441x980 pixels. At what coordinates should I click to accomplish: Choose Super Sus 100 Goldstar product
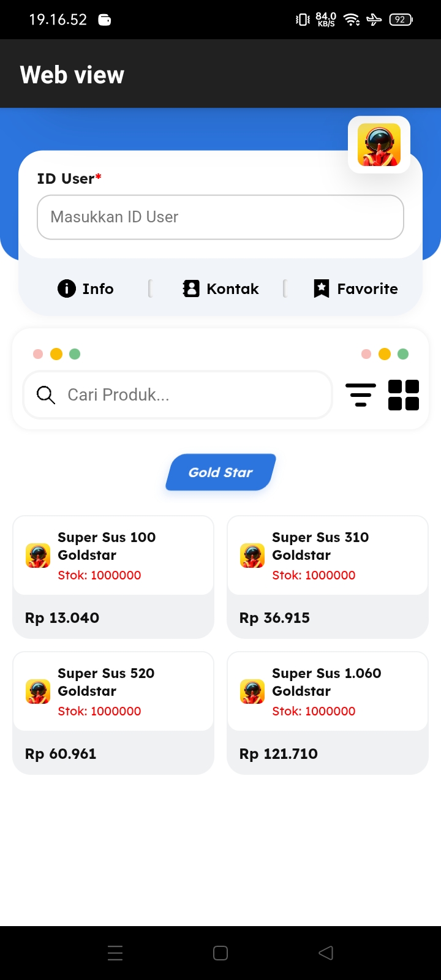point(113,576)
